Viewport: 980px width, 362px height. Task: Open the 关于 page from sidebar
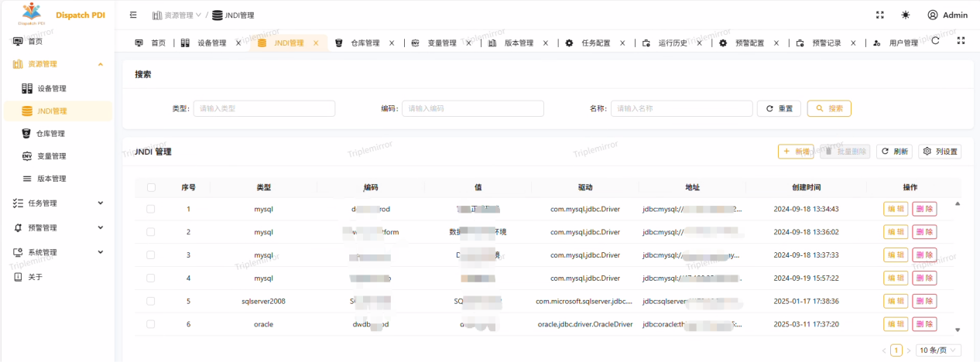35,277
